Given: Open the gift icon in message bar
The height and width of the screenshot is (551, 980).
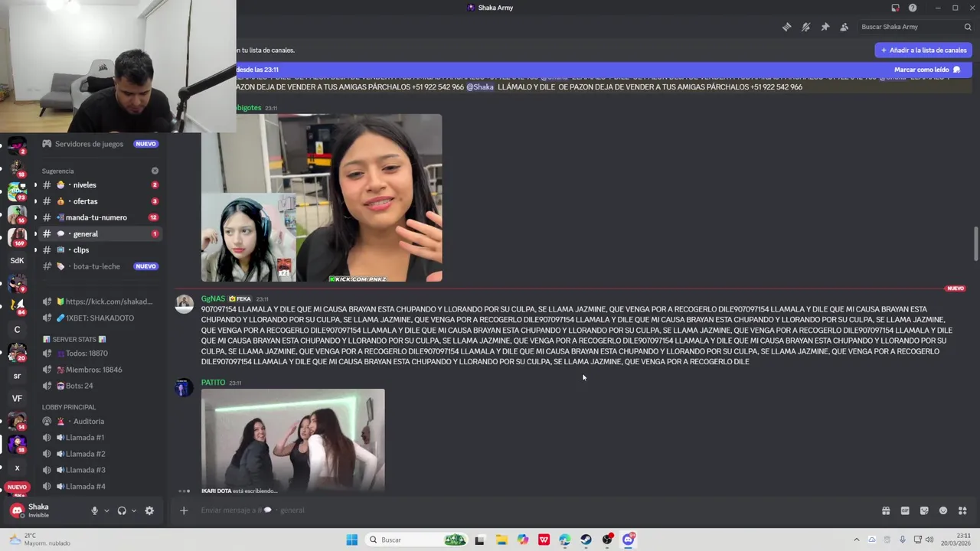Looking at the screenshot, I should click(886, 510).
